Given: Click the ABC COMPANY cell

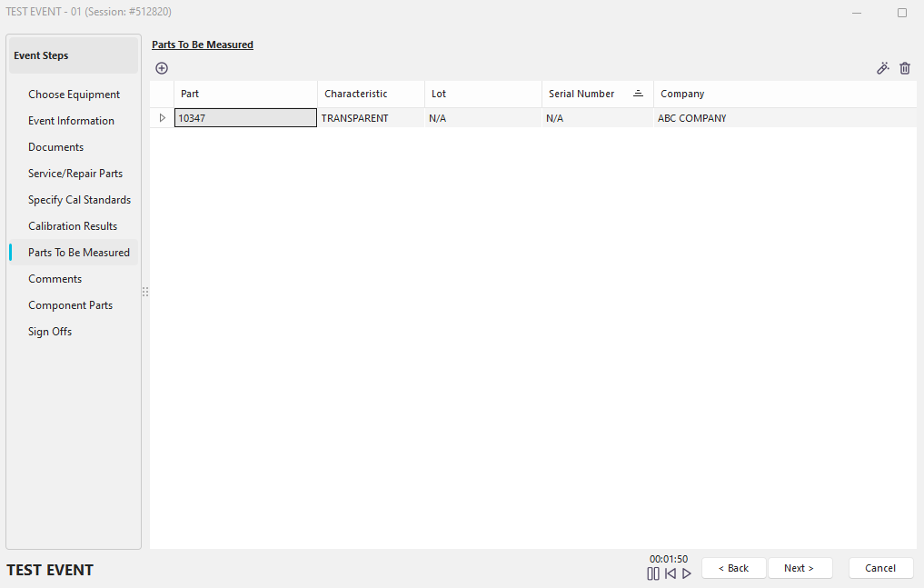Looking at the screenshot, I should point(692,118).
